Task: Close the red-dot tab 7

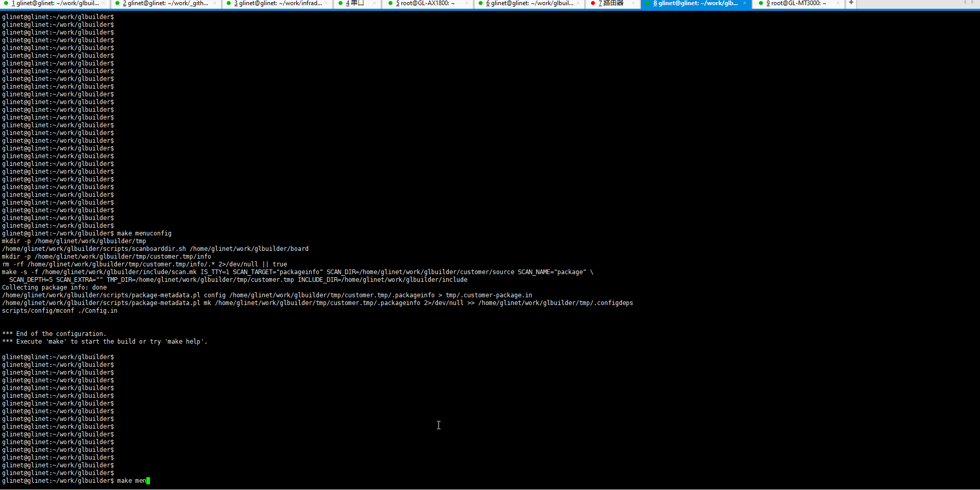Action: click(x=633, y=4)
